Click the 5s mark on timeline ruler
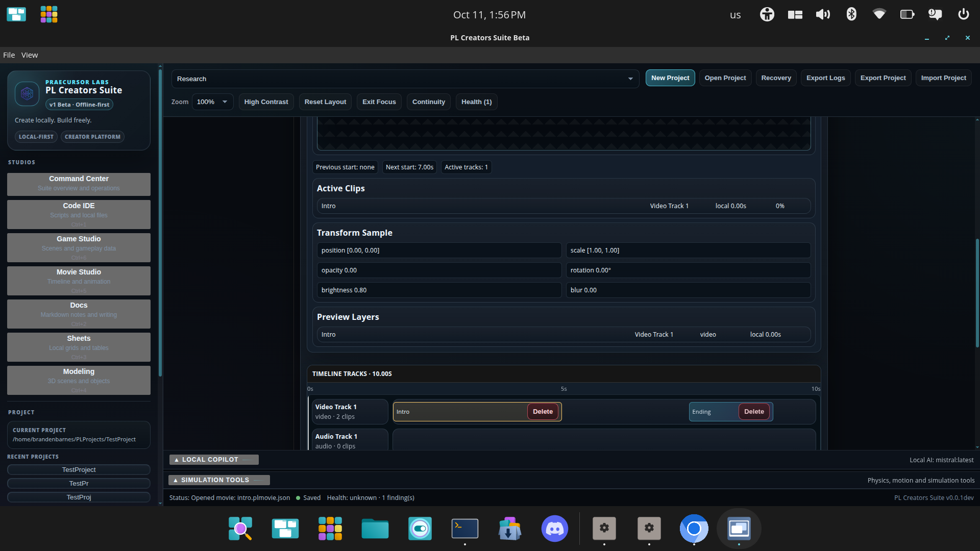Screen dimensions: 980x551 (563, 389)
